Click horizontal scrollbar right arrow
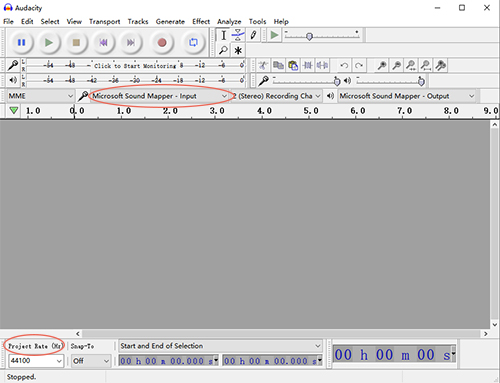 coord(486,334)
